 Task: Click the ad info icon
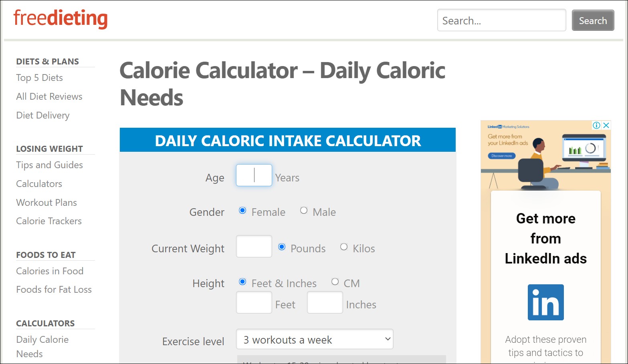596,125
